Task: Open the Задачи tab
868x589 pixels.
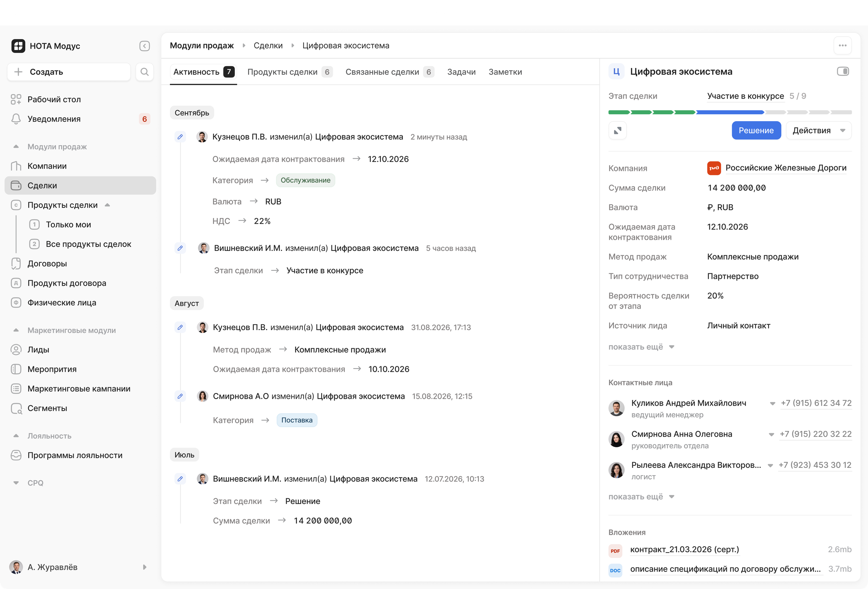Action: pos(461,72)
